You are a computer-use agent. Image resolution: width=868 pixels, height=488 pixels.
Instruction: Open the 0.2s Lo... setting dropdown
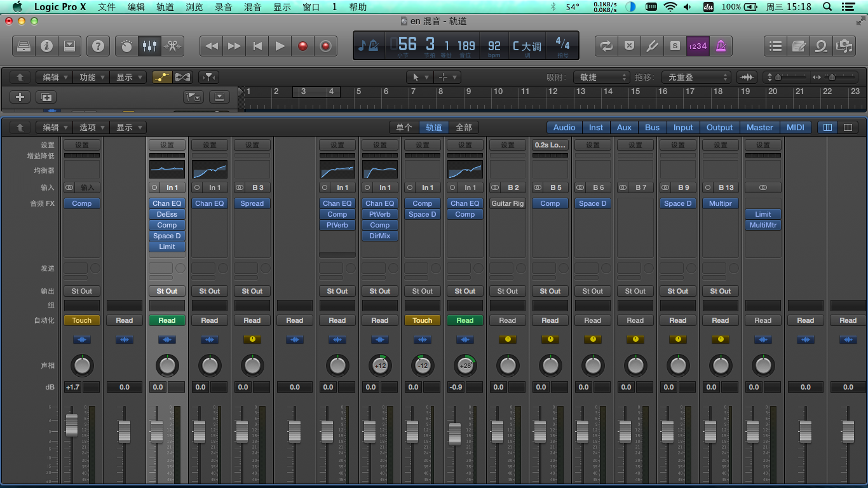[x=550, y=145]
